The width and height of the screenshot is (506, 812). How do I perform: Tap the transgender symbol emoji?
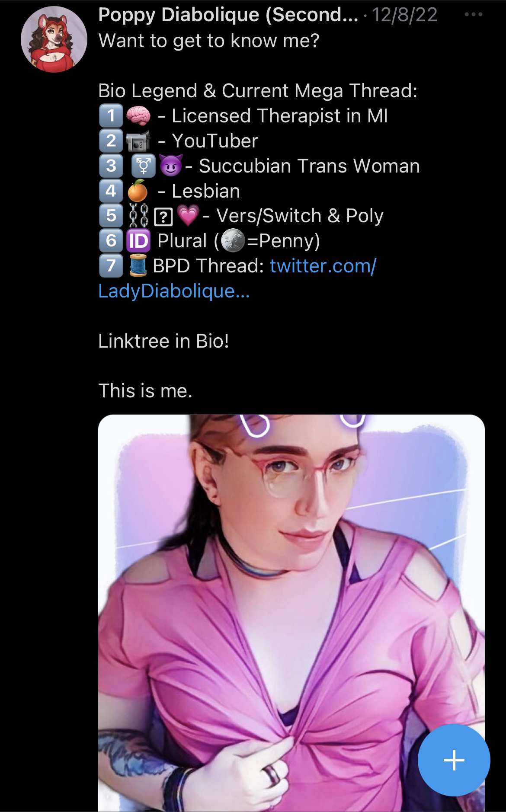click(144, 166)
